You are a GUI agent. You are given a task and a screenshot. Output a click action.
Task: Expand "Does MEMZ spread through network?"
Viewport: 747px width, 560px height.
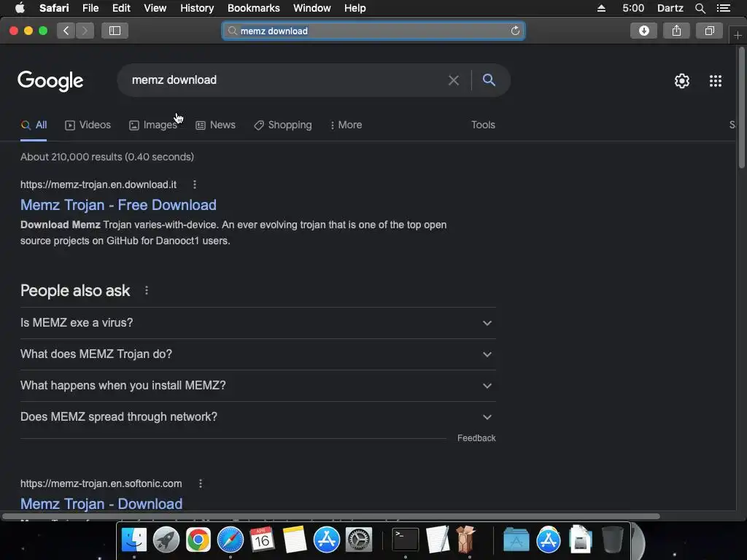point(258,417)
